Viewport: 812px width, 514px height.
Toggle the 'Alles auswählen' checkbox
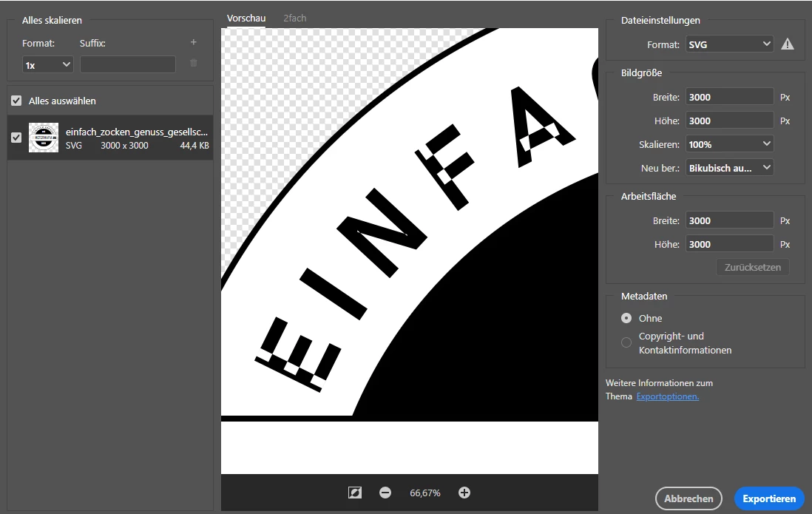pyautogui.click(x=16, y=101)
